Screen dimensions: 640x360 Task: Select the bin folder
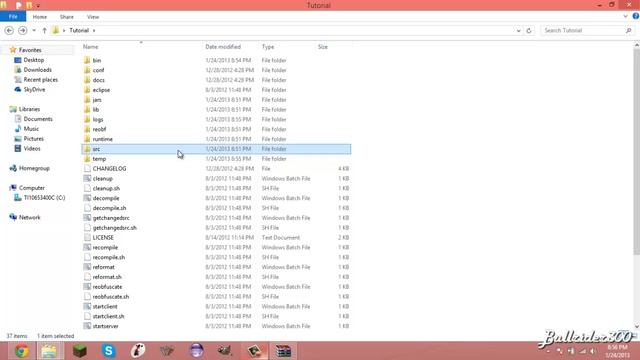pos(216,60)
